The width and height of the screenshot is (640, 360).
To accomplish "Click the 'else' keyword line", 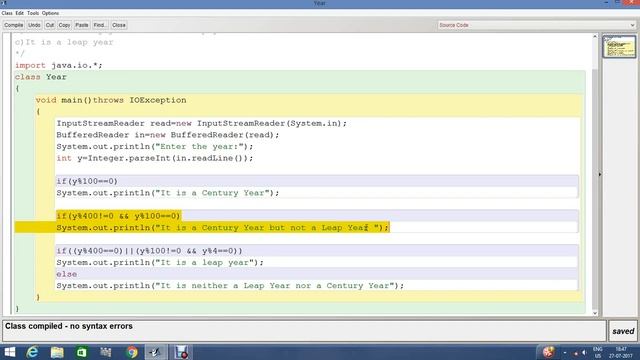I will point(67,274).
